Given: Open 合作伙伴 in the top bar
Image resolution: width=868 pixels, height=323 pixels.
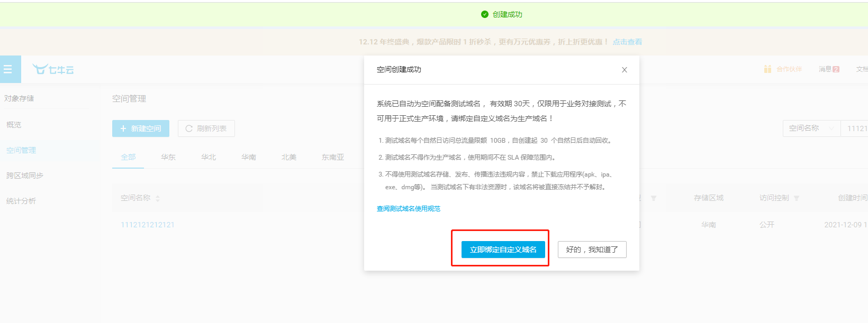Looking at the screenshot, I should tap(789, 69).
